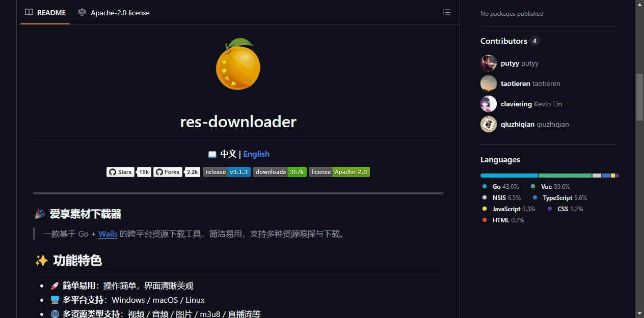
Task: Click JavaScript 3.3% language entry
Action: [509, 209]
